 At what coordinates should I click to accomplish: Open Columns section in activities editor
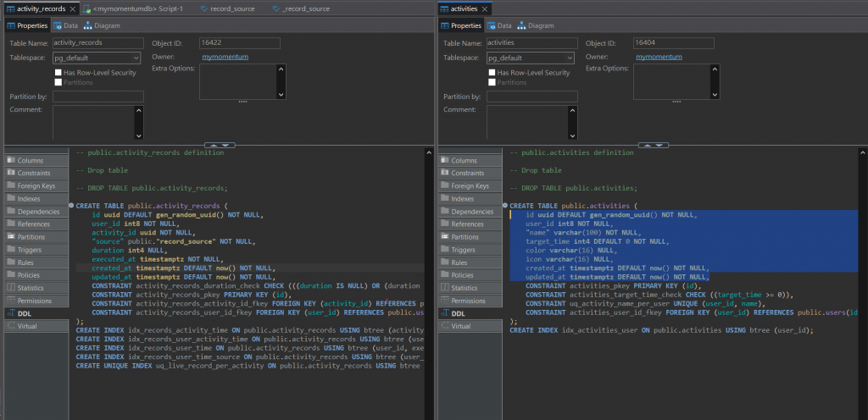(470, 160)
